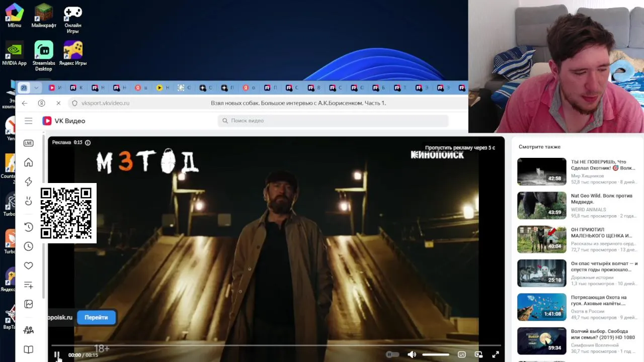Open 'ТЫ НЕ ПОВЕРИШЬ' video thumbnail 42:58
This screenshot has height=362, width=644.
[x=541, y=171]
